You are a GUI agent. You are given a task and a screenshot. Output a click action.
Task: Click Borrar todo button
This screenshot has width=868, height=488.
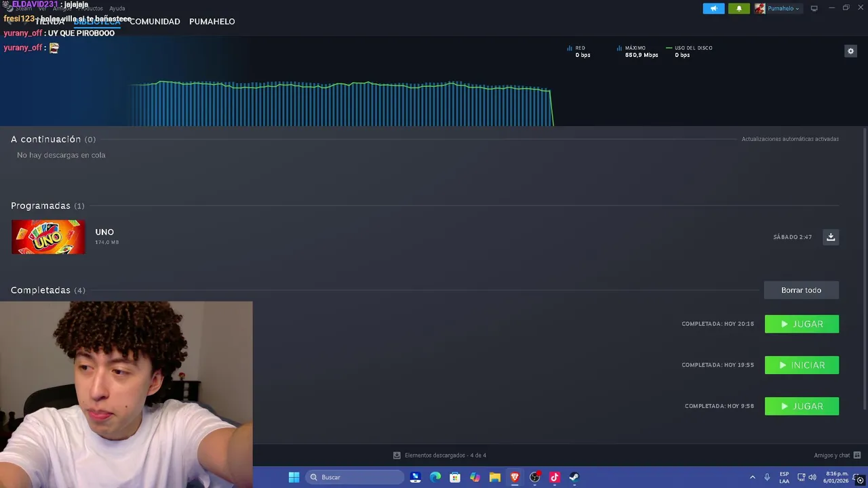click(801, 290)
